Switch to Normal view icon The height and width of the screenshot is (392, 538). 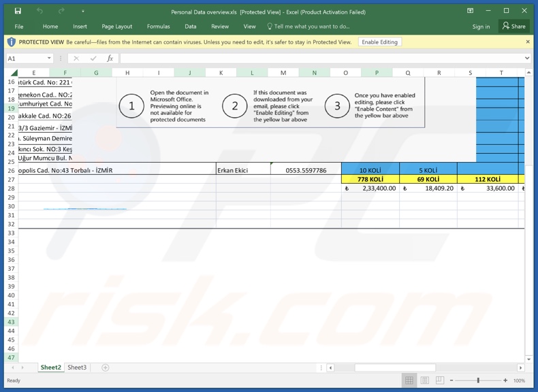[x=409, y=380]
